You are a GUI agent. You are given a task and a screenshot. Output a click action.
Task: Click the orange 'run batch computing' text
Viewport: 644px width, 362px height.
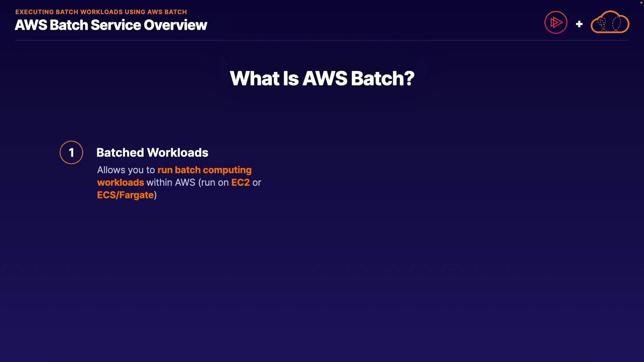204,170
